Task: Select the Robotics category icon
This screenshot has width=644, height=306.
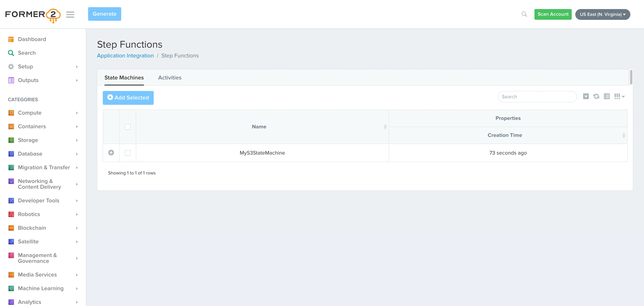Action: click(11, 214)
